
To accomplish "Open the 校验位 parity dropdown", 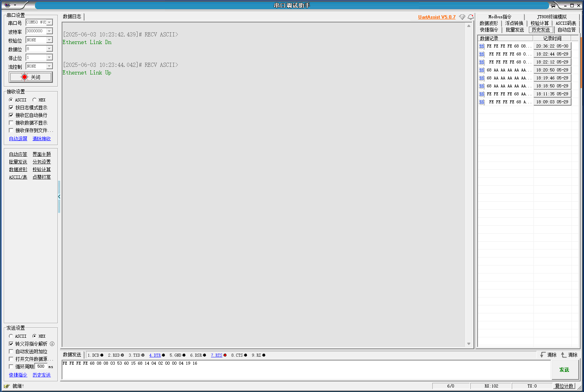I will pyautogui.click(x=49, y=40).
